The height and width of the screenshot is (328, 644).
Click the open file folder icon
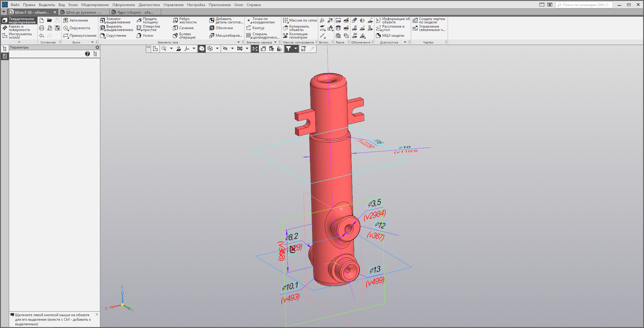tap(50, 20)
